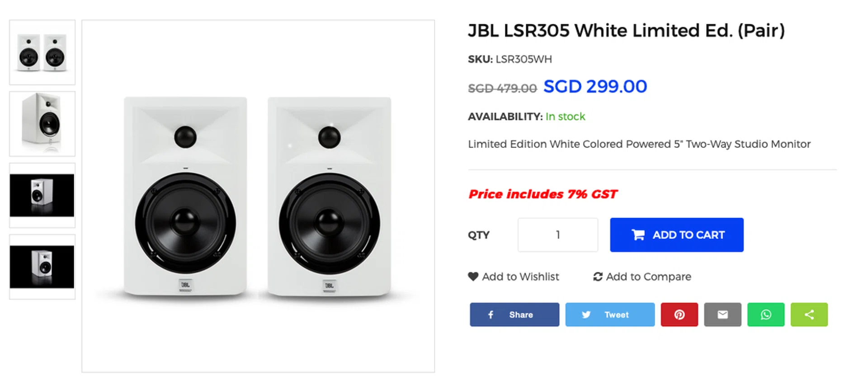
Task: Click the green general share icon
Action: 809,314
